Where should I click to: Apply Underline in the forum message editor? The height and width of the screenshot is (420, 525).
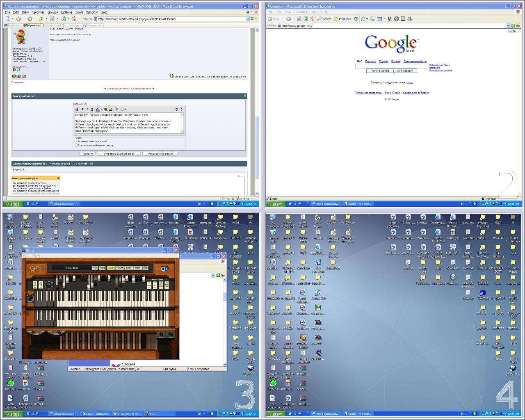click(91, 110)
